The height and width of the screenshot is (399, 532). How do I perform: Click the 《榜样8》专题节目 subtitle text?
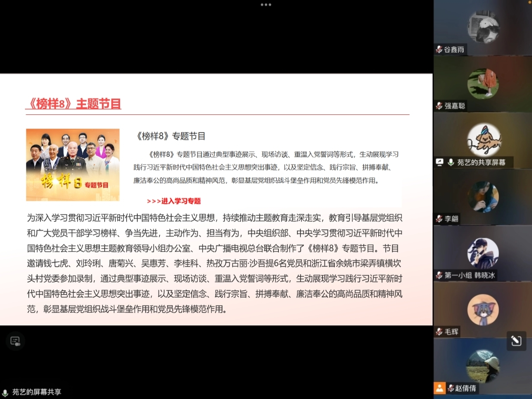pos(170,136)
